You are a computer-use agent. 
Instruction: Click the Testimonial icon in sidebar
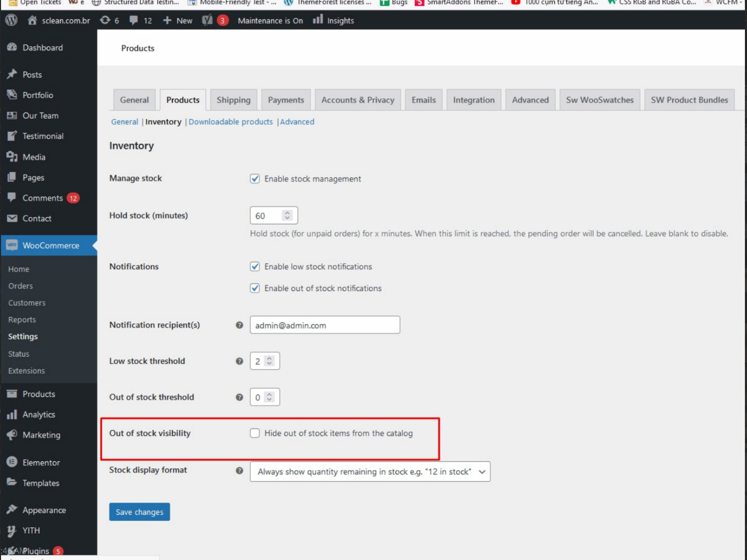click(12, 136)
